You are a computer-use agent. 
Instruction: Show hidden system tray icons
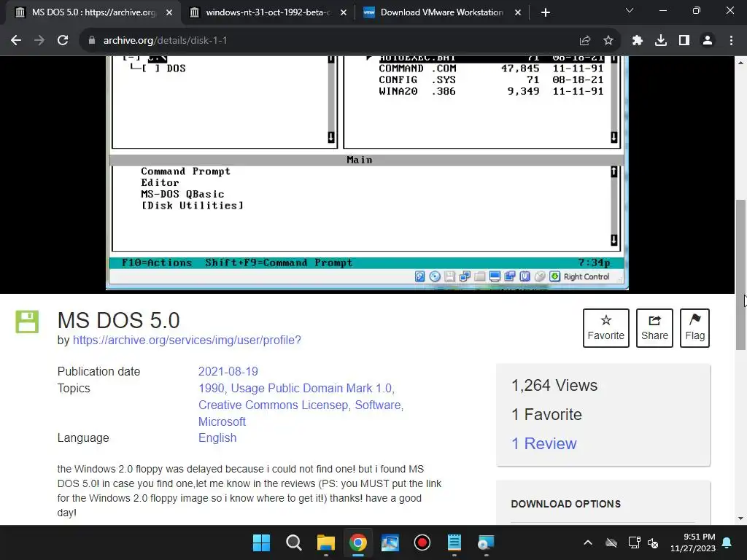coord(588,542)
